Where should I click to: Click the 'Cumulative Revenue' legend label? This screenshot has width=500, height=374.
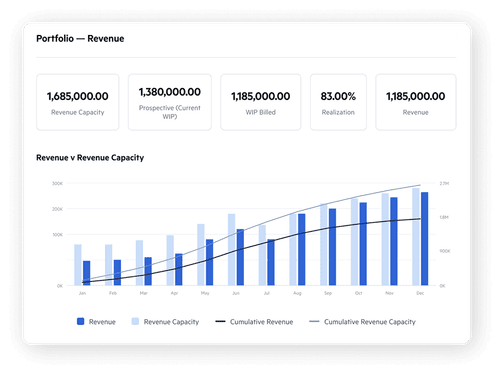click(x=262, y=322)
